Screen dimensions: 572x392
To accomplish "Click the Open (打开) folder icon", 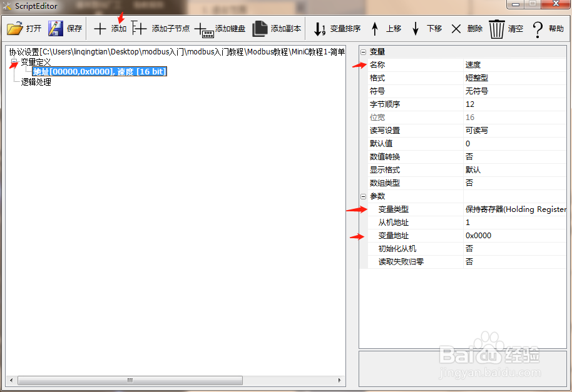I will coord(14,28).
